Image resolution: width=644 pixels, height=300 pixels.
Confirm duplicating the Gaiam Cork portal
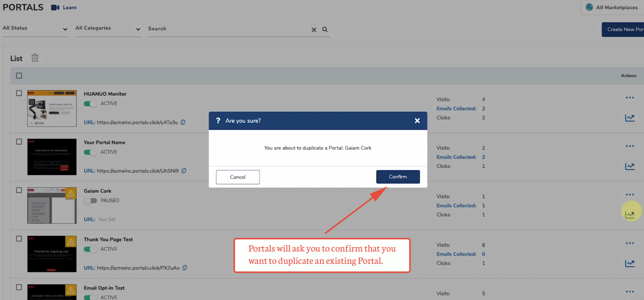(x=398, y=177)
